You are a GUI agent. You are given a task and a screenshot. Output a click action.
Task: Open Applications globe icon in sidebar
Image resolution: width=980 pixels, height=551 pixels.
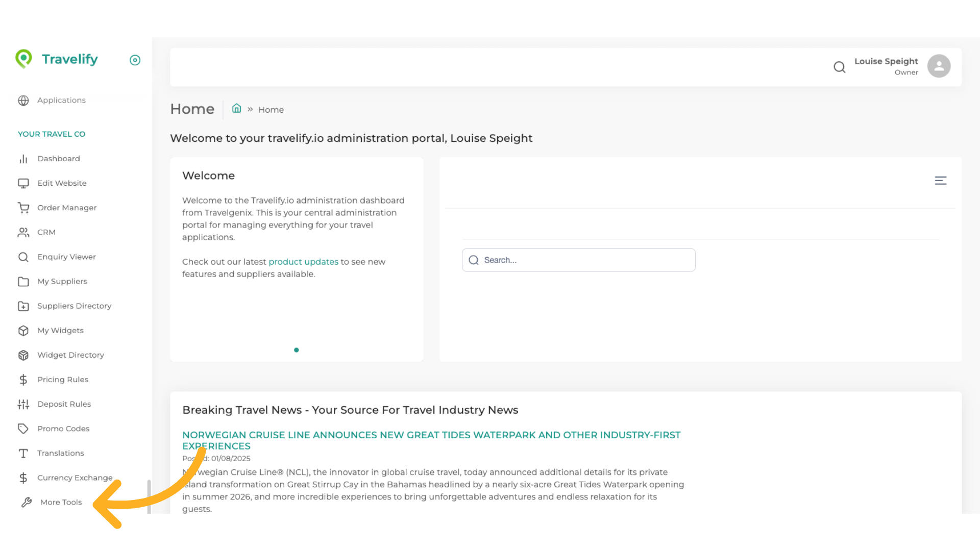point(23,101)
